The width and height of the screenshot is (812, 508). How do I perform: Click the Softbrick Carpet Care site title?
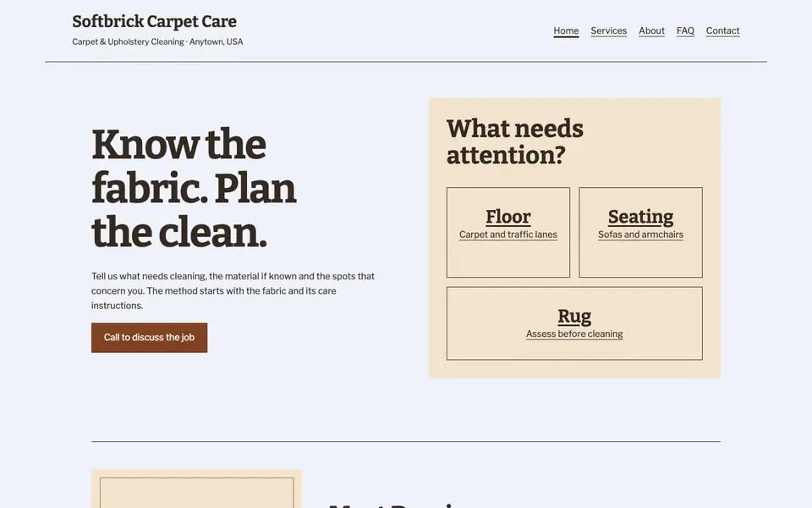click(154, 21)
